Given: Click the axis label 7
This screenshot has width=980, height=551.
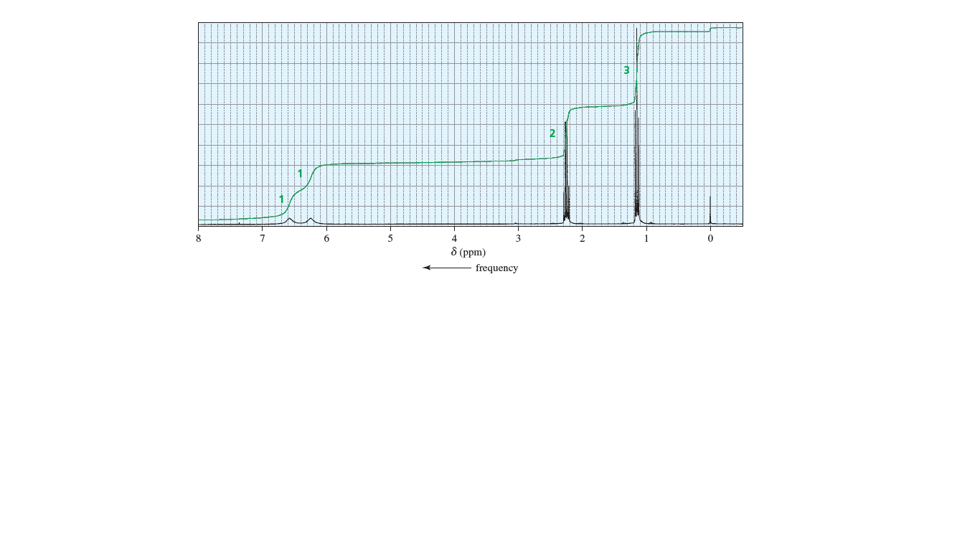Looking at the screenshot, I should (263, 239).
